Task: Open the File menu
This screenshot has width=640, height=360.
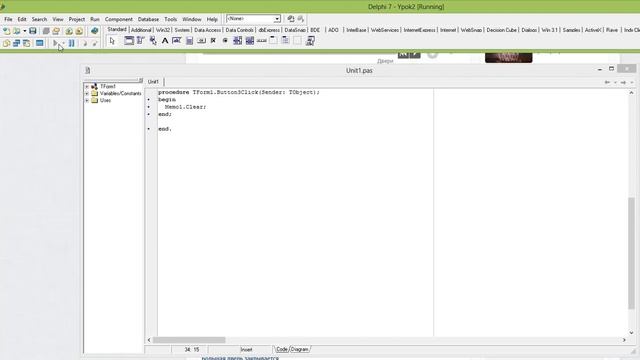Action: coord(8,19)
